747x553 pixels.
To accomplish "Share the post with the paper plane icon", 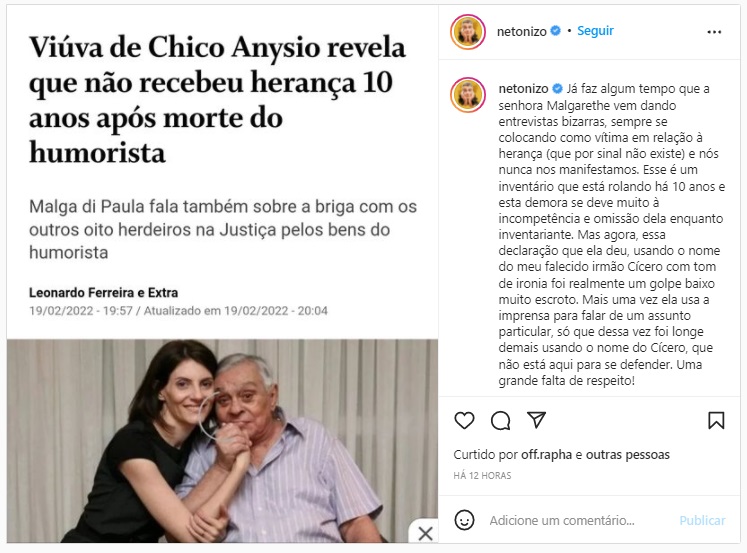I will (536, 420).
